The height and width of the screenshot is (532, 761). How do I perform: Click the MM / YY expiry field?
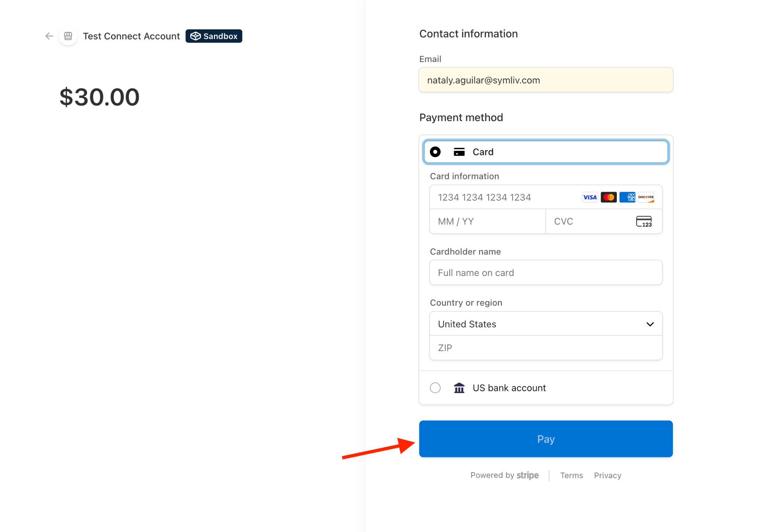(x=487, y=221)
